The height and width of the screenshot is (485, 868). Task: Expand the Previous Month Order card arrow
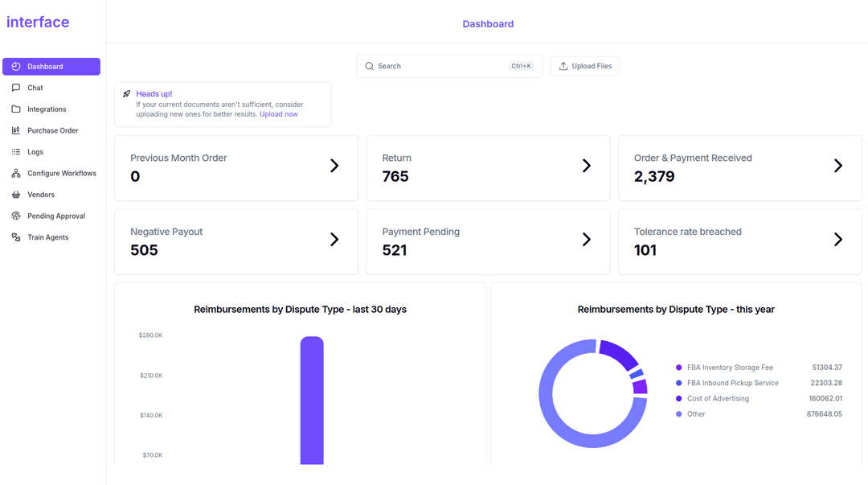coord(334,166)
